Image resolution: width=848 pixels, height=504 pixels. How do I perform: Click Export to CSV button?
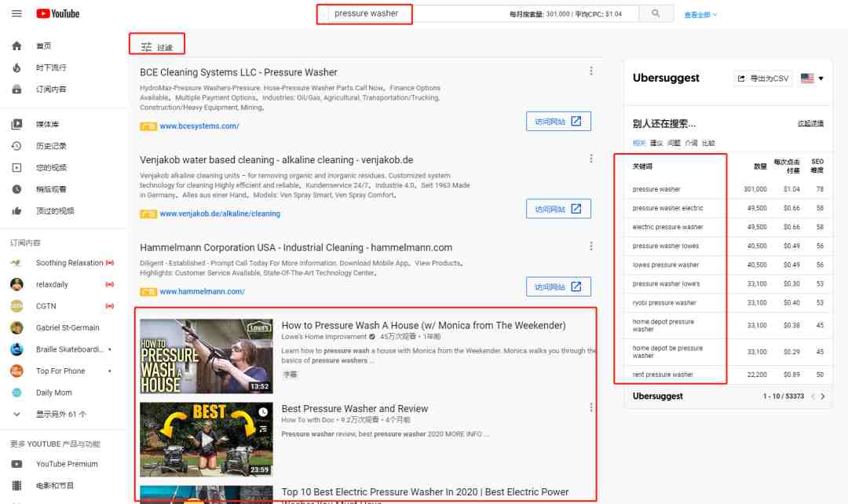pos(763,79)
